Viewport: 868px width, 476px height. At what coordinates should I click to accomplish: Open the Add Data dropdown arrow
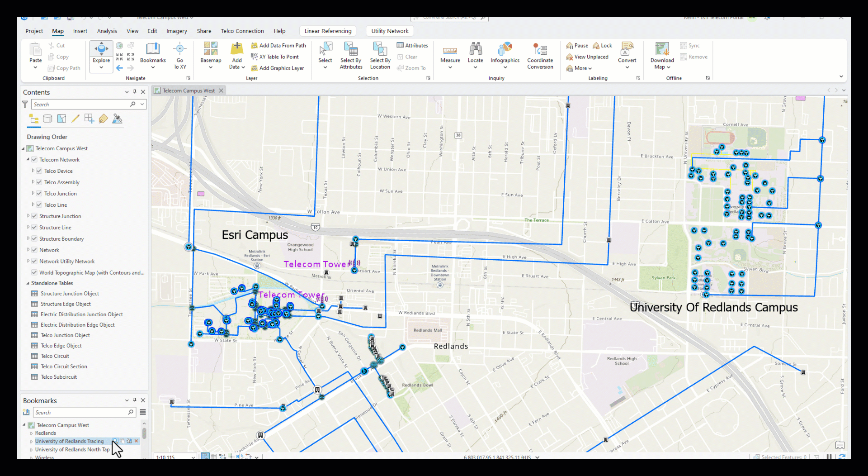tap(243, 67)
